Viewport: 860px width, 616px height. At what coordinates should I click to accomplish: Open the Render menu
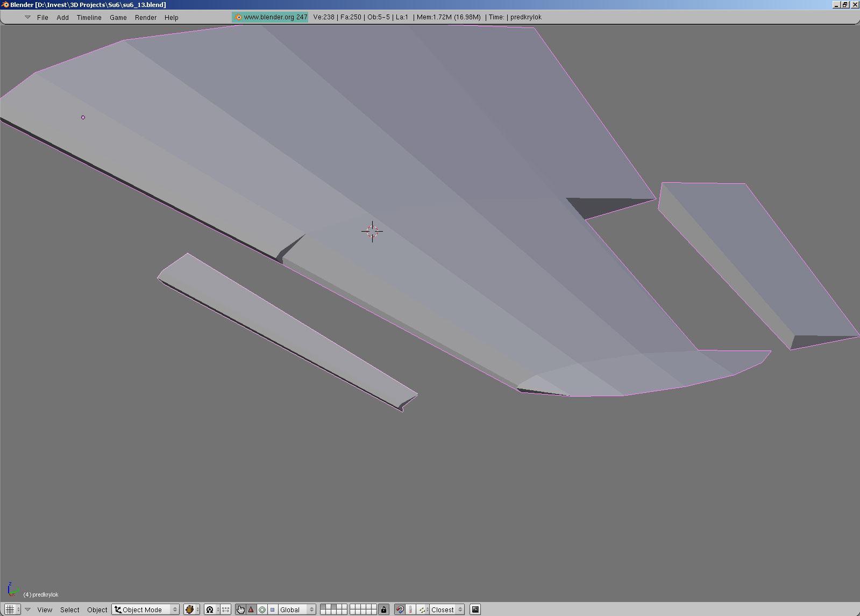(146, 18)
